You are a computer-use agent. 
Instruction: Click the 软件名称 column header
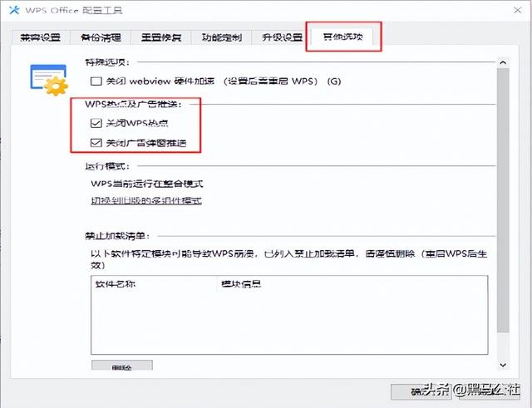pyautogui.click(x=154, y=284)
